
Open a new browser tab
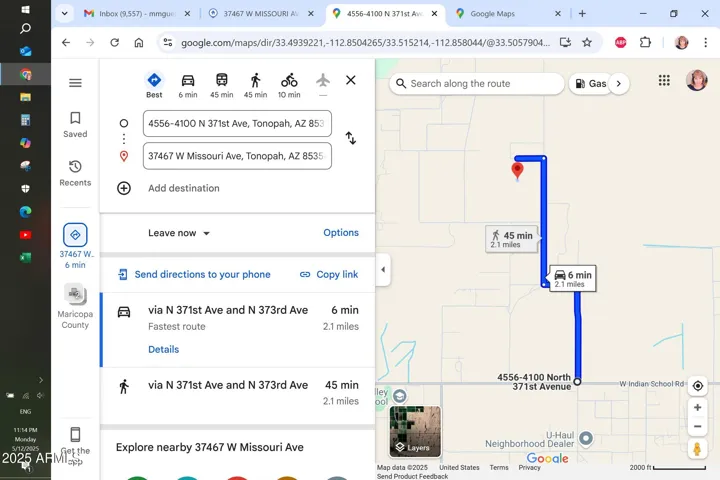click(582, 14)
